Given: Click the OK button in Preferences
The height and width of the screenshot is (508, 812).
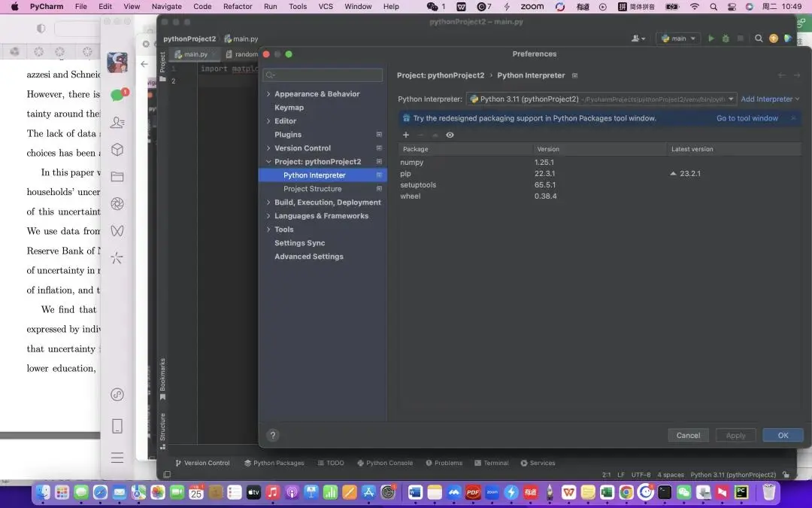Looking at the screenshot, I should point(783,436).
